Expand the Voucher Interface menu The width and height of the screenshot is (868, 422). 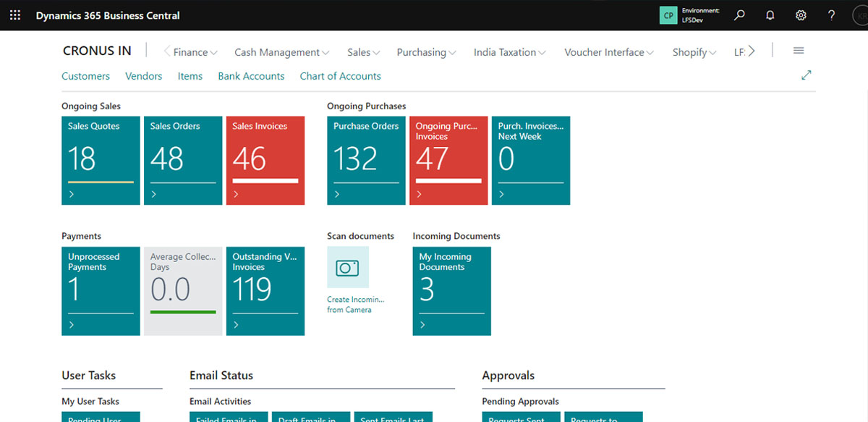point(609,52)
